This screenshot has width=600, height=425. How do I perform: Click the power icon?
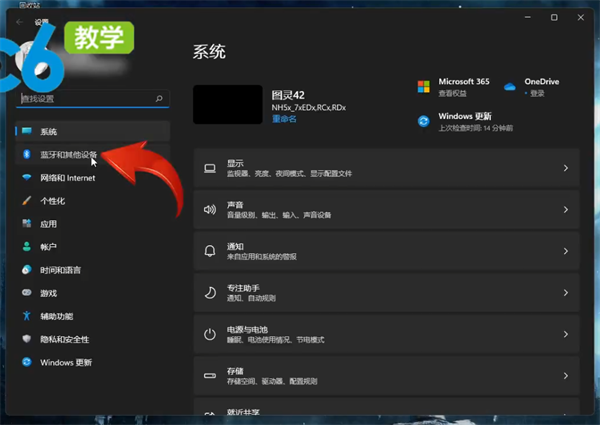[210, 334]
